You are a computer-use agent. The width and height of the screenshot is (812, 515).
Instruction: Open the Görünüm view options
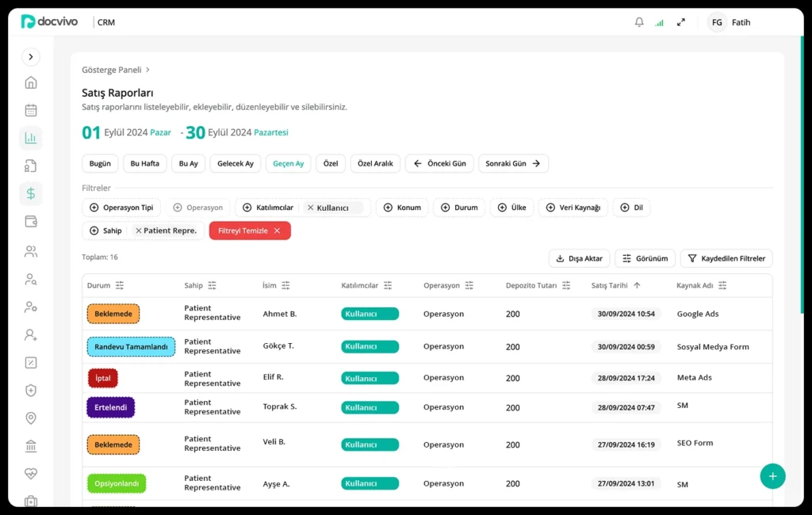[645, 258]
